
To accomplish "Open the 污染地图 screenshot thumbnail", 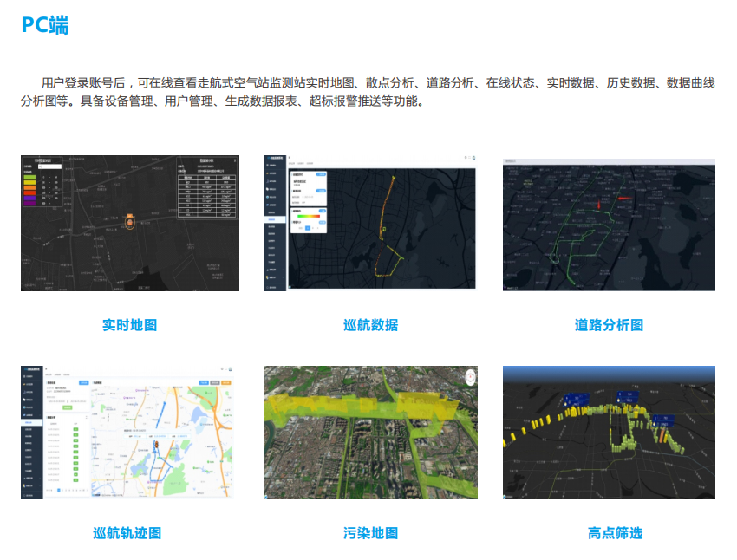I will pos(370,432).
